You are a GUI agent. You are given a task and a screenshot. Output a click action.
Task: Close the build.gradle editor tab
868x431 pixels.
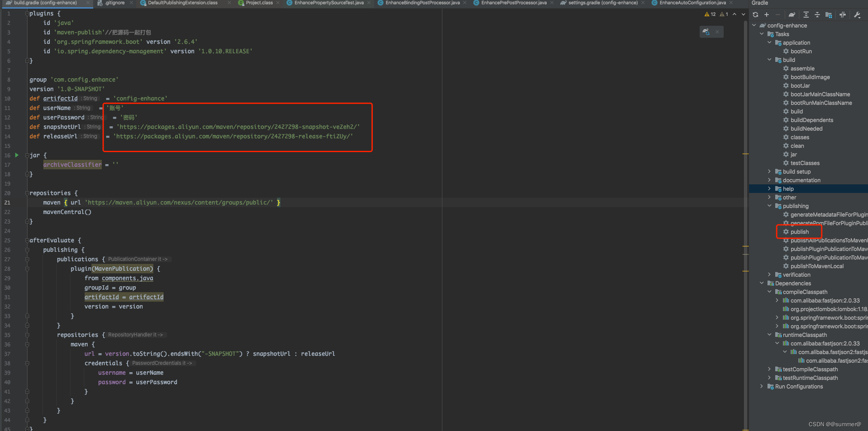[x=88, y=3]
